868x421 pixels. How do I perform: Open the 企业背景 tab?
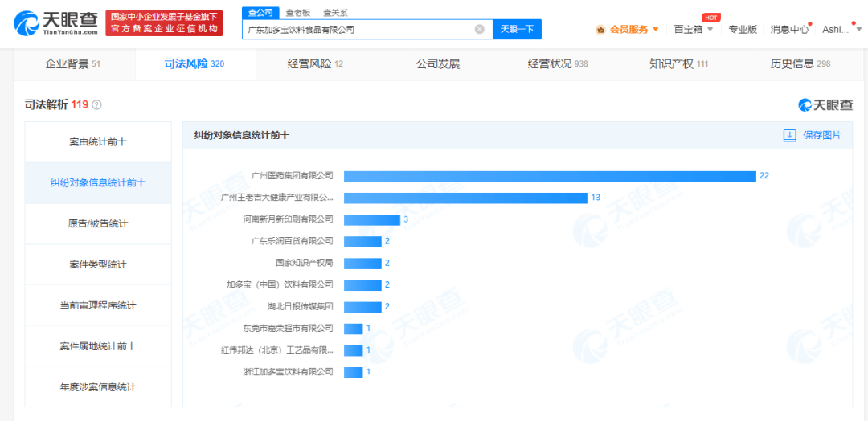[x=72, y=63]
